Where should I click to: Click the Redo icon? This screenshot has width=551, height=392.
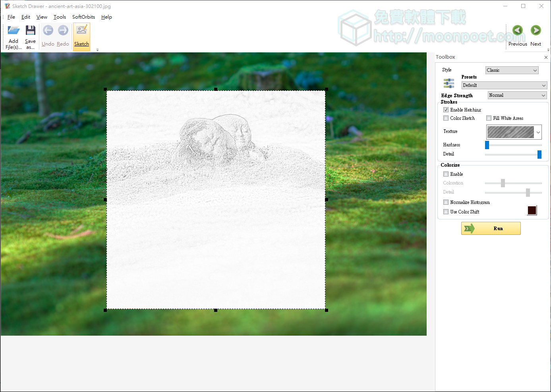tap(63, 30)
